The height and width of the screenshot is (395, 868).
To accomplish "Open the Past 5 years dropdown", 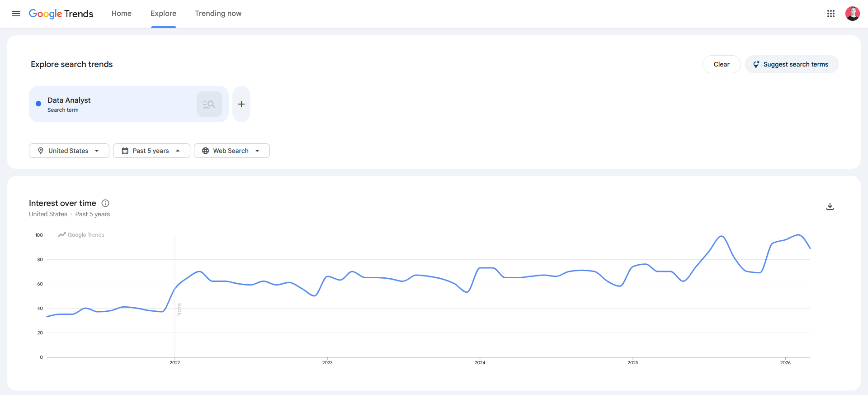I will click(x=151, y=151).
